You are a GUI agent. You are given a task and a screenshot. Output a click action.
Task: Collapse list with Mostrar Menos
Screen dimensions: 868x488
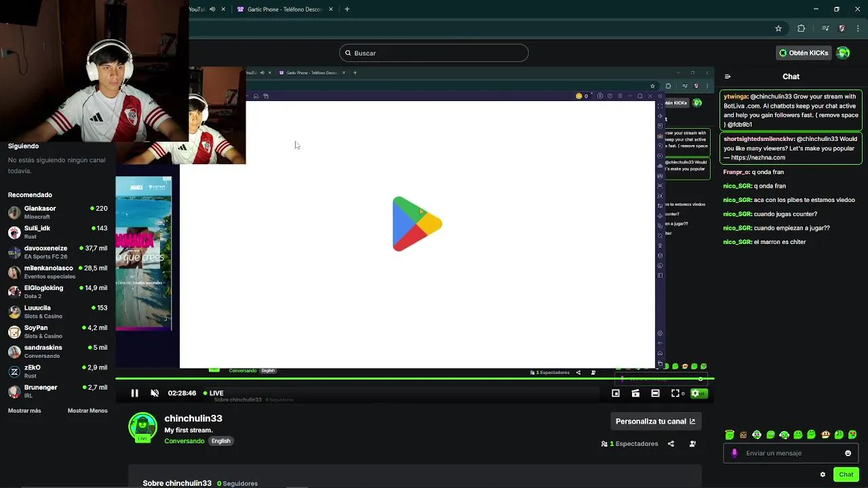[87, 411]
